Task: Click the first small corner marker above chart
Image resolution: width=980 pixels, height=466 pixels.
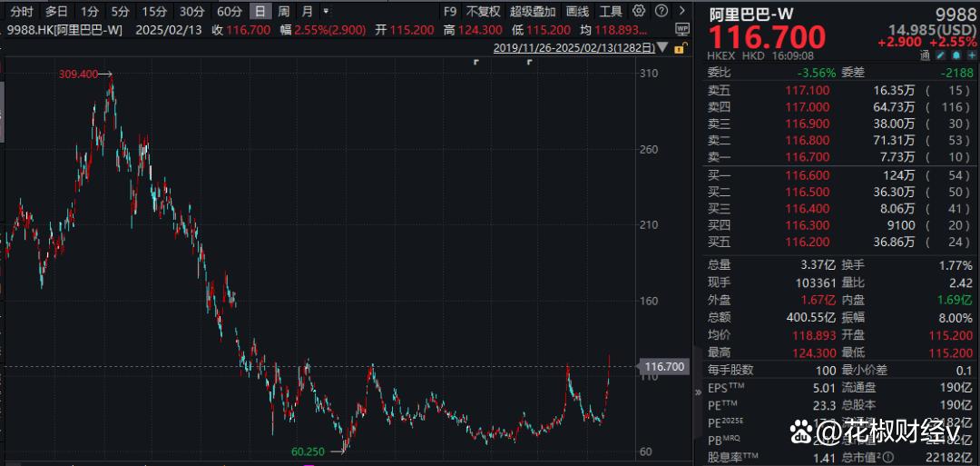Action: tap(476, 63)
